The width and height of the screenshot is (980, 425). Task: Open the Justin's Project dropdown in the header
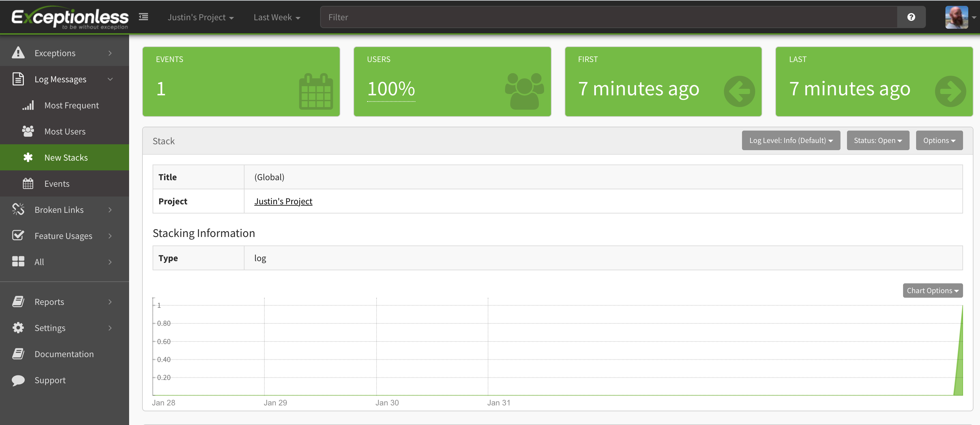point(200,18)
